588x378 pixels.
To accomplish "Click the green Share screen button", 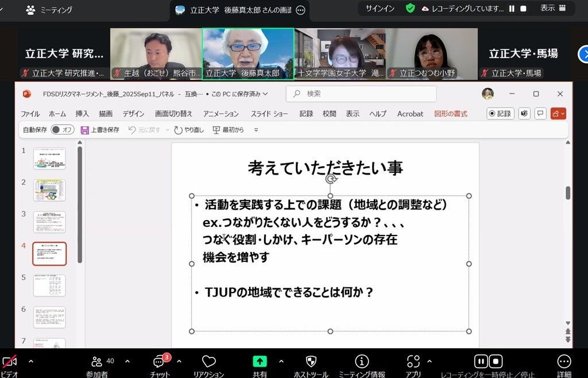I will (260, 361).
